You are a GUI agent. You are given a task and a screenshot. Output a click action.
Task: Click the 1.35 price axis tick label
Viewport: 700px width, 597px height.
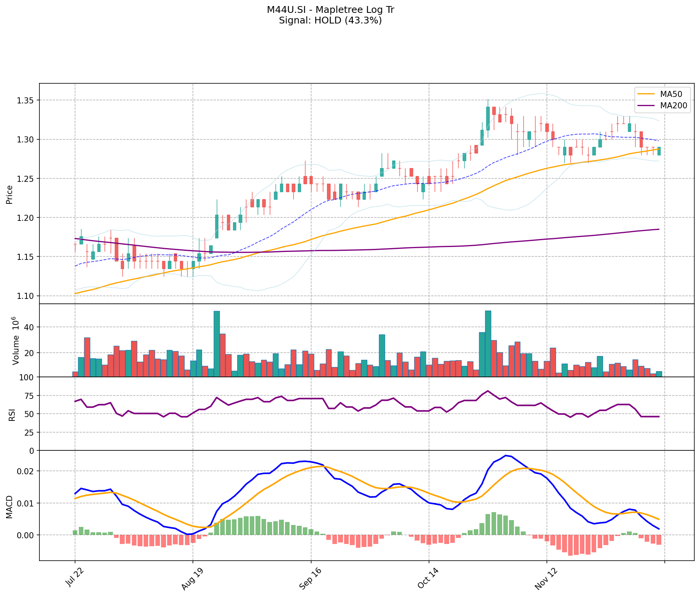click(26, 100)
